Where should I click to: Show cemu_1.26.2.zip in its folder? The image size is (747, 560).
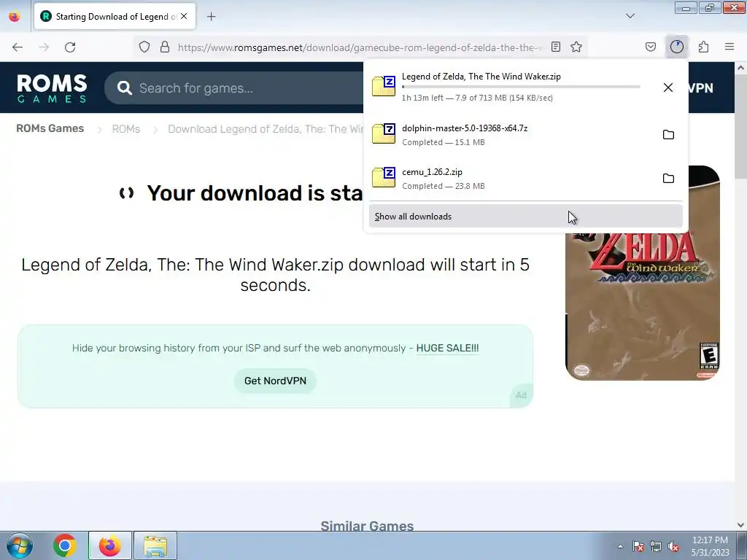(x=668, y=179)
